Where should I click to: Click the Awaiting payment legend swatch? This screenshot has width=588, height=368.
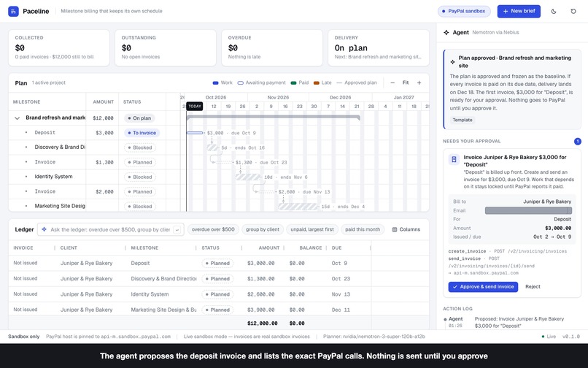click(x=240, y=83)
